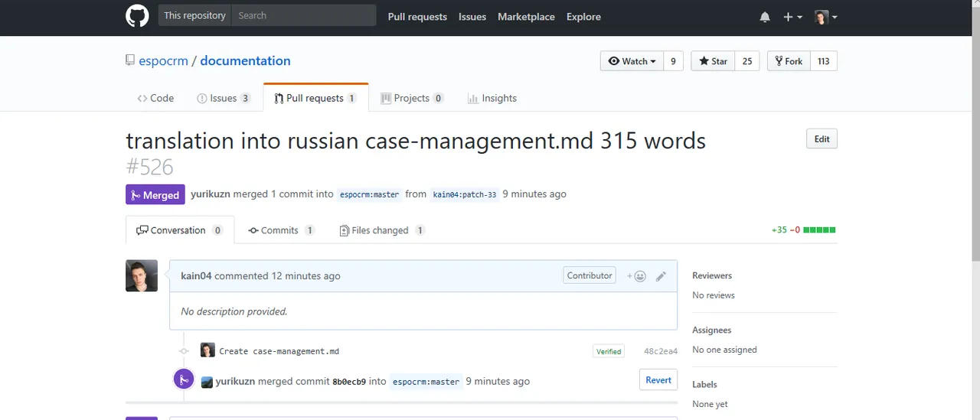Open the kain04:patch-33 branch label
The width and height of the screenshot is (980, 420).
coord(465,194)
